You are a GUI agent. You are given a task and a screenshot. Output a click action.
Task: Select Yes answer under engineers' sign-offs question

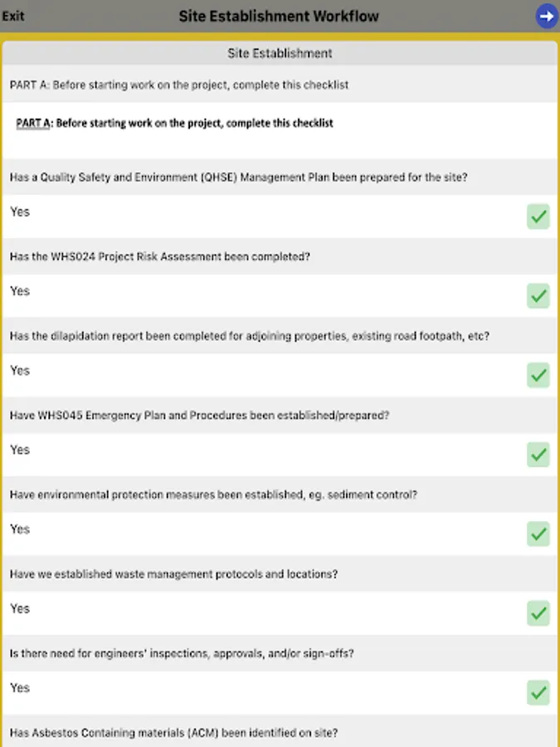[x=20, y=688]
